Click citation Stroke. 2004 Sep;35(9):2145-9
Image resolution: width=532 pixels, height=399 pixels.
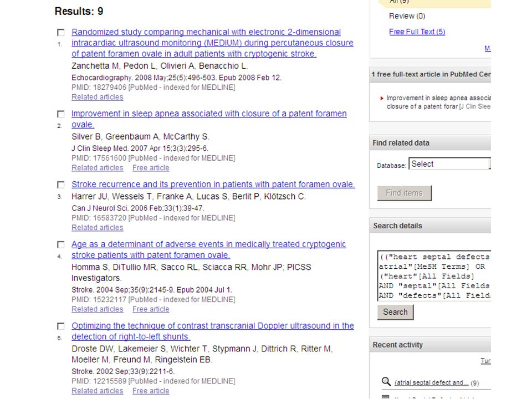click(x=152, y=290)
